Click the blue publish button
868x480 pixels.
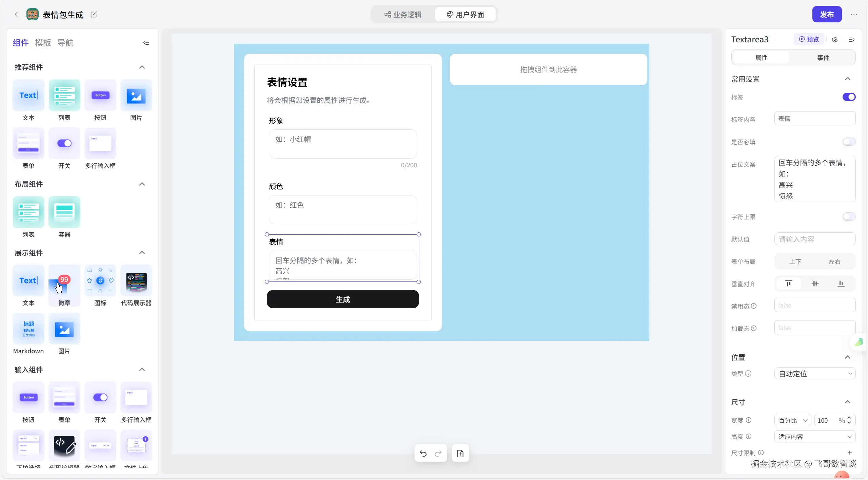[x=827, y=15]
